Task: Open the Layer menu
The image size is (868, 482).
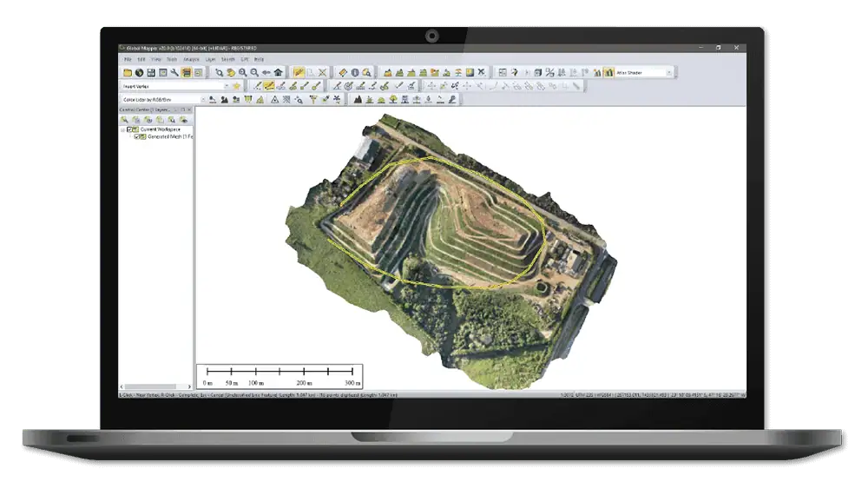Action: tap(210, 59)
